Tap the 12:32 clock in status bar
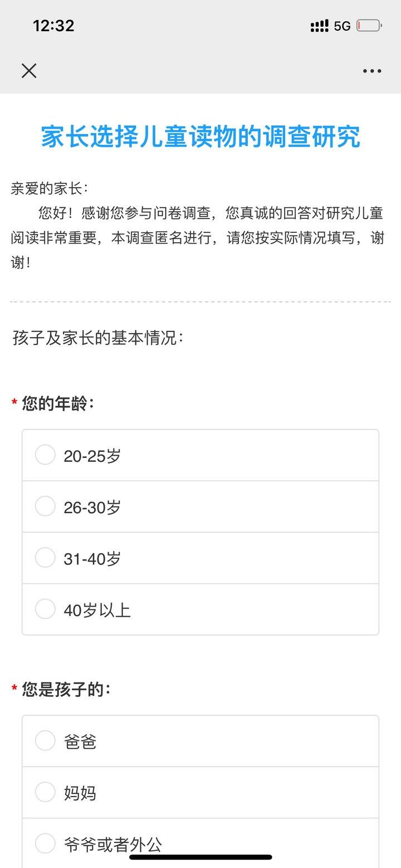401x868 pixels. [53, 26]
